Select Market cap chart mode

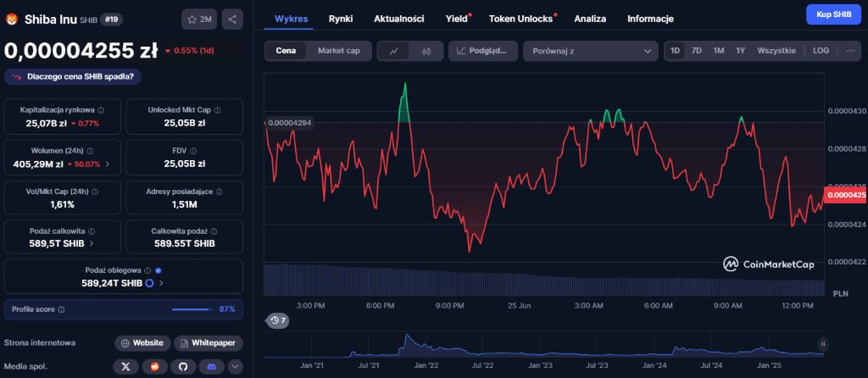[339, 51]
